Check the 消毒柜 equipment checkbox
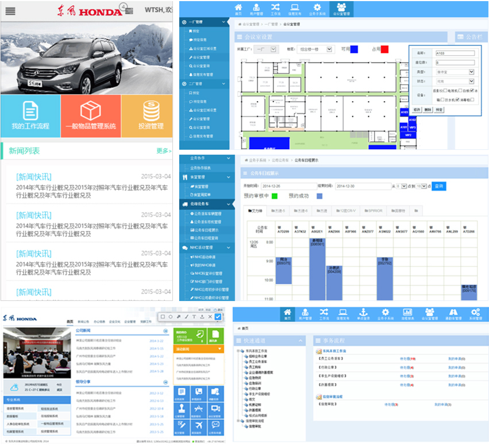 [x=472, y=100]
